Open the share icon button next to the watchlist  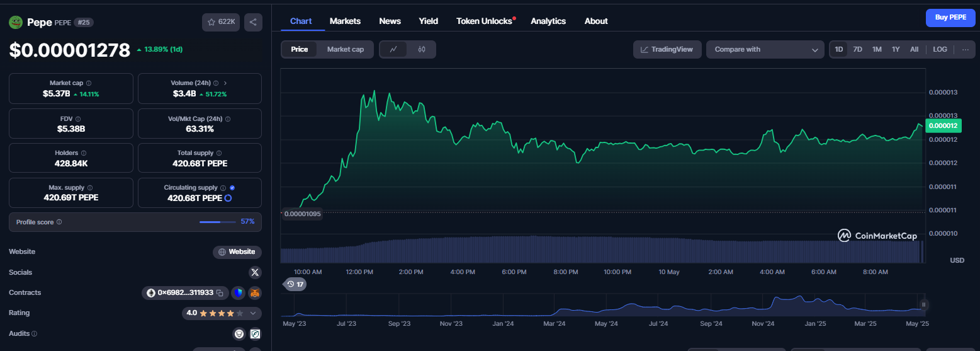[253, 22]
